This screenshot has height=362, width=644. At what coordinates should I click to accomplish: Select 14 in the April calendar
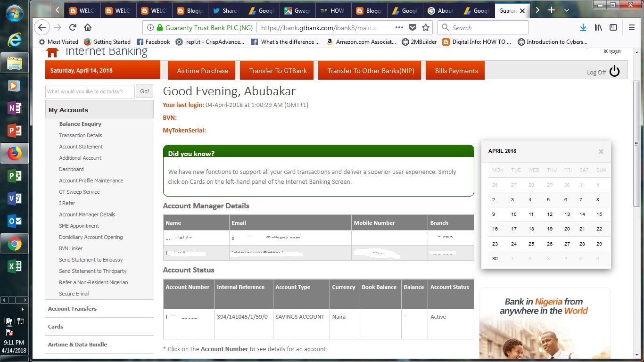[582, 214]
